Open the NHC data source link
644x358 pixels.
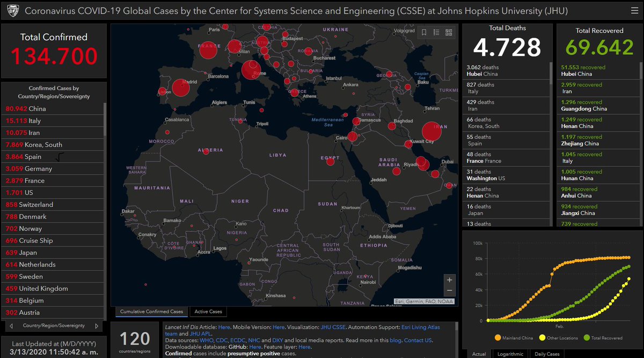click(254, 340)
